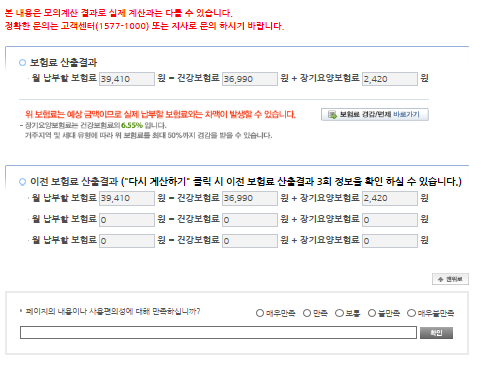
Task: Click 2,420 field in 이전 보험료 산출결과
Action: 390,198
